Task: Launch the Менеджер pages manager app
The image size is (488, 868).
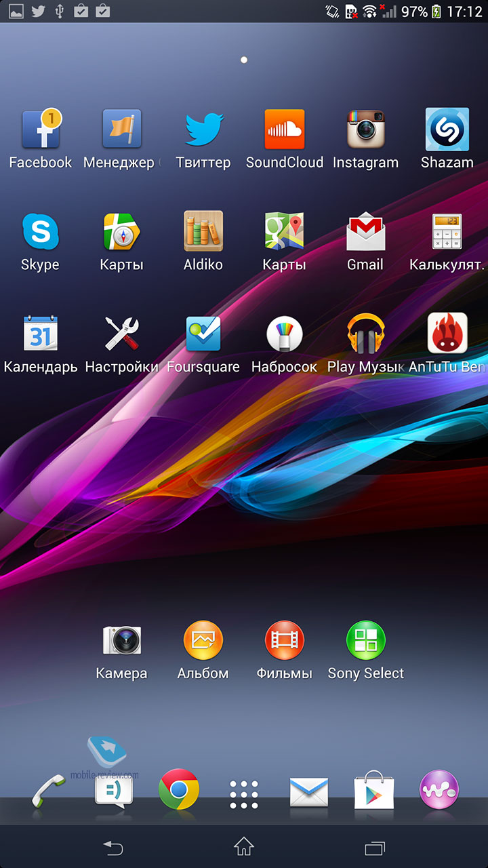Action: (x=122, y=129)
